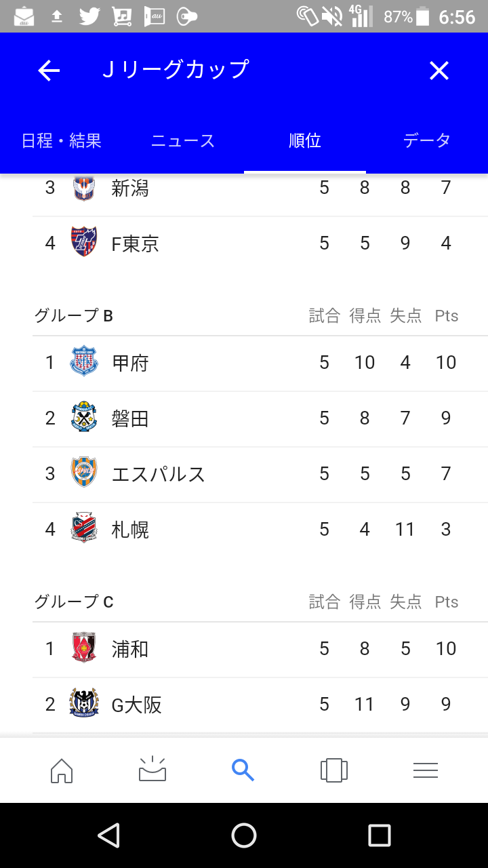Tap the 浦和 team crest

(x=84, y=648)
